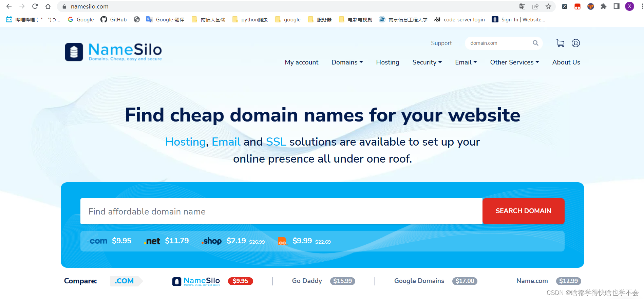Open the 南京信息工程大学 bookmark
Viewport: 644px width, 299px height.
pyautogui.click(x=403, y=20)
